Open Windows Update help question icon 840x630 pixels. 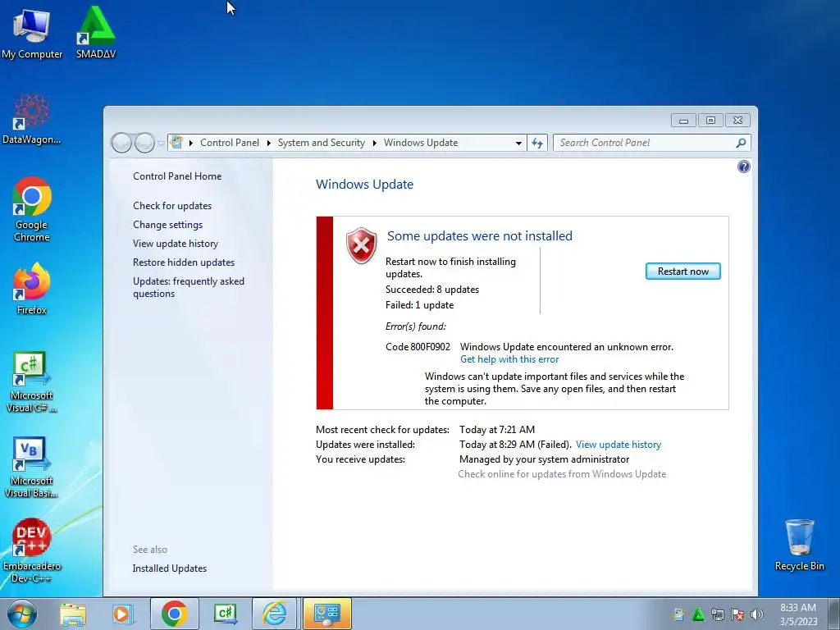pyautogui.click(x=743, y=167)
